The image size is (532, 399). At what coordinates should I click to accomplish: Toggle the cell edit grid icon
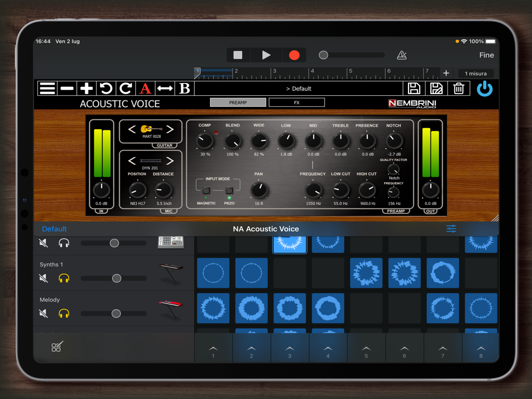click(x=57, y=347)
